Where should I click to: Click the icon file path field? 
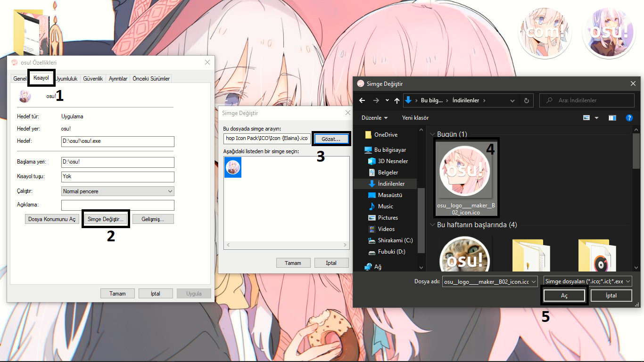[267, 139]
